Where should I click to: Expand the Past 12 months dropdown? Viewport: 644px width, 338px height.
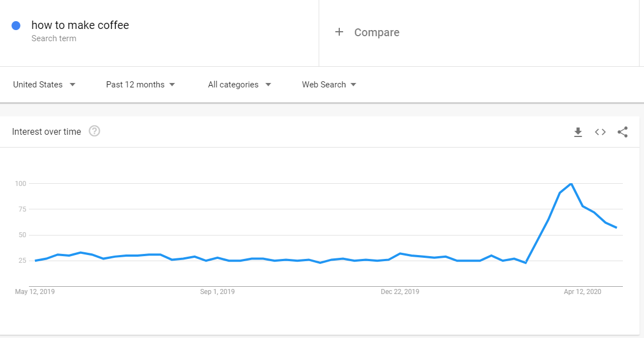click(x=141, y=85)
